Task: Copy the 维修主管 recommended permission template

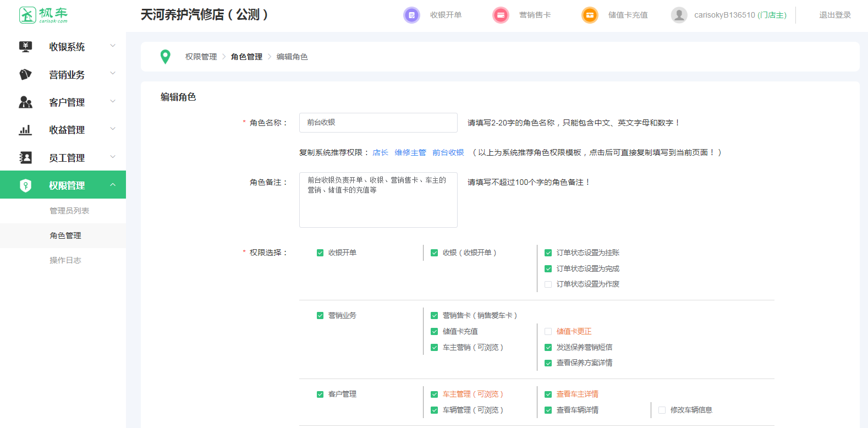Action: (410, 152)
